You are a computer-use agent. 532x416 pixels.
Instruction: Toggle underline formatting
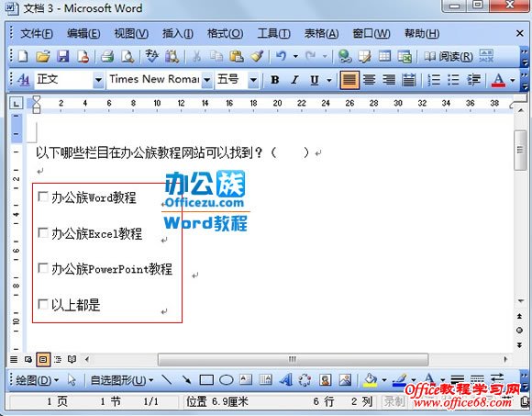coord(315,80)
